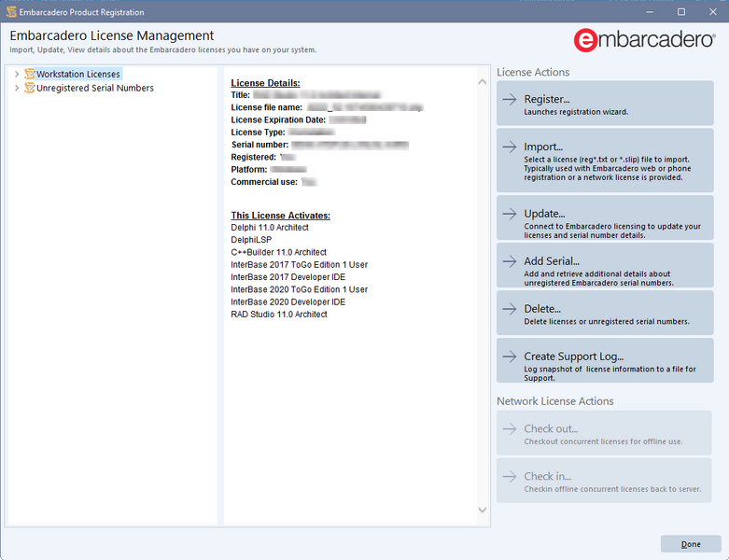The height and width of the screenshot is (560, 729).
Task: Click the License Expiration Date label
Action: point(278,119)
